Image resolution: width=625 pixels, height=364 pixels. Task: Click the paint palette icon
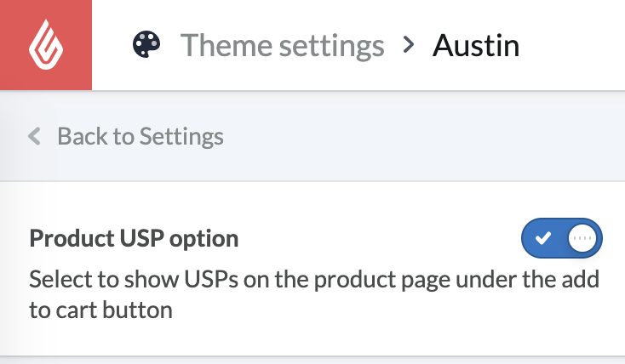coord(146,44)
